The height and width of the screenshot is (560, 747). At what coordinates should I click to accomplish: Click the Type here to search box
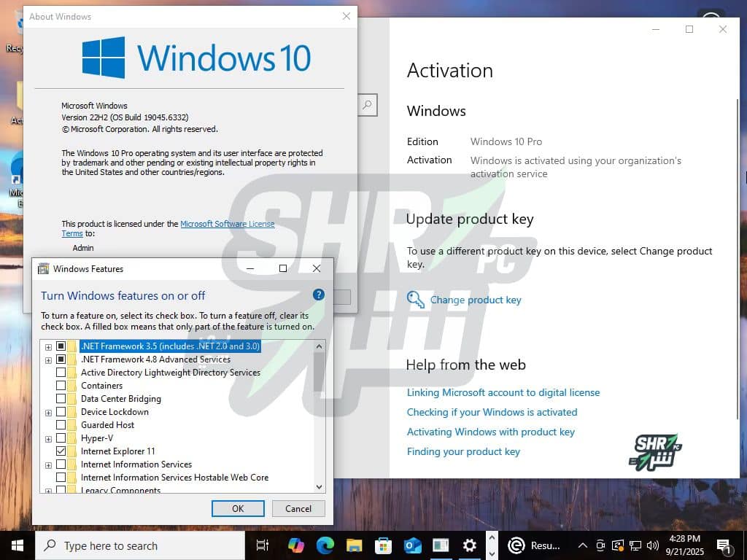click(x=139, y=545)
